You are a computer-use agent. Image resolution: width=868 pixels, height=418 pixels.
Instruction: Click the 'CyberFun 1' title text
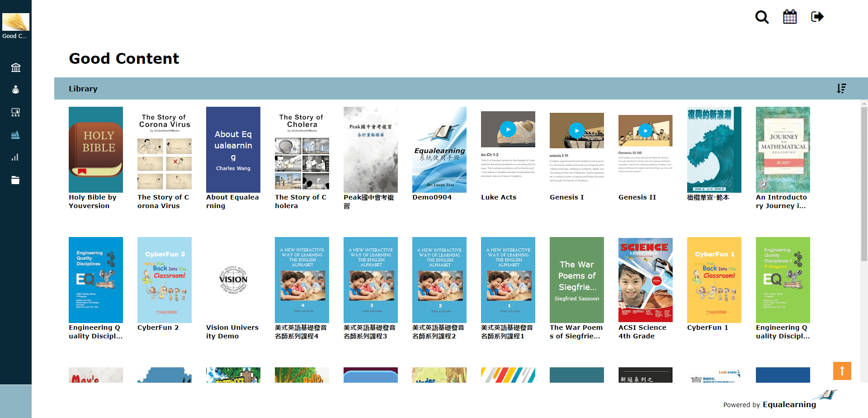coord(708,328)
